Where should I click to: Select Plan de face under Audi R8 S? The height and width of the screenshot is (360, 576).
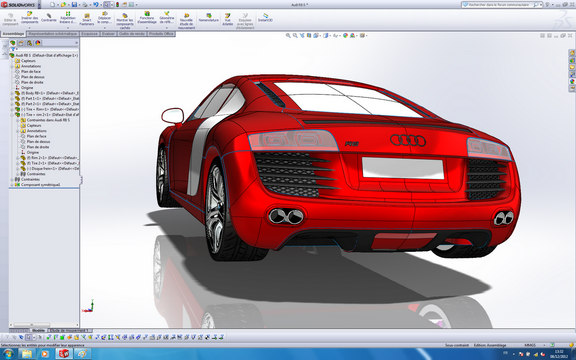pyautogui.click(x=31, y=72)
